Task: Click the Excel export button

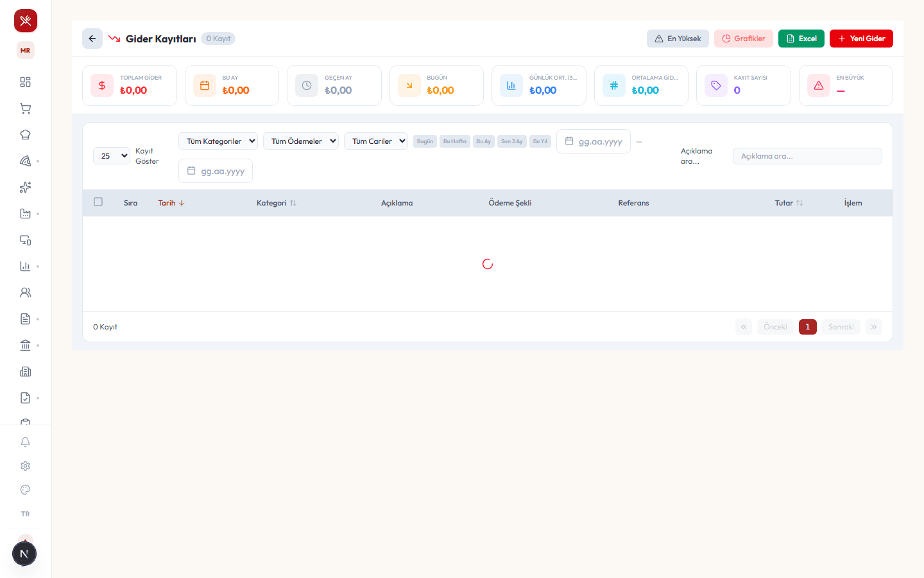Action: coord(801,39)
